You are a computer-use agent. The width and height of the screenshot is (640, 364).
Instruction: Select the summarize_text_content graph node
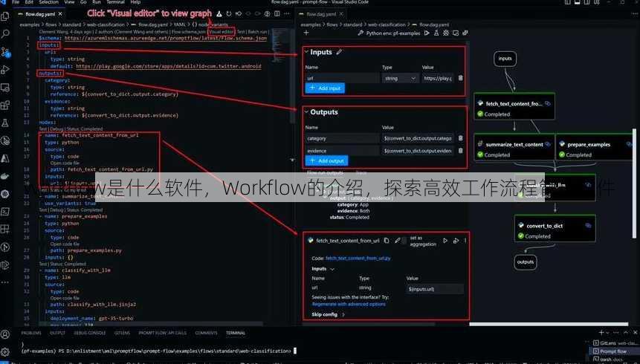click(x=514, y=146)
